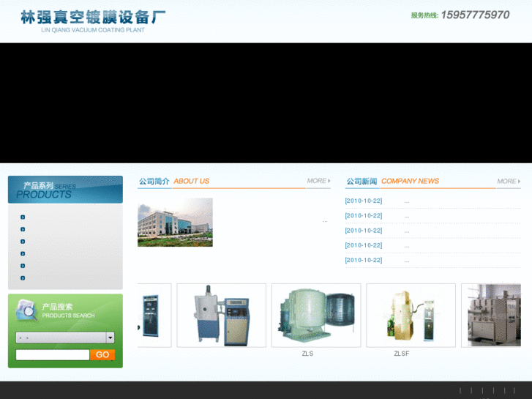Click the orange GO search button
Image resolution: width=532 pixels, height=399 pixels.
[x=102, y=354]
